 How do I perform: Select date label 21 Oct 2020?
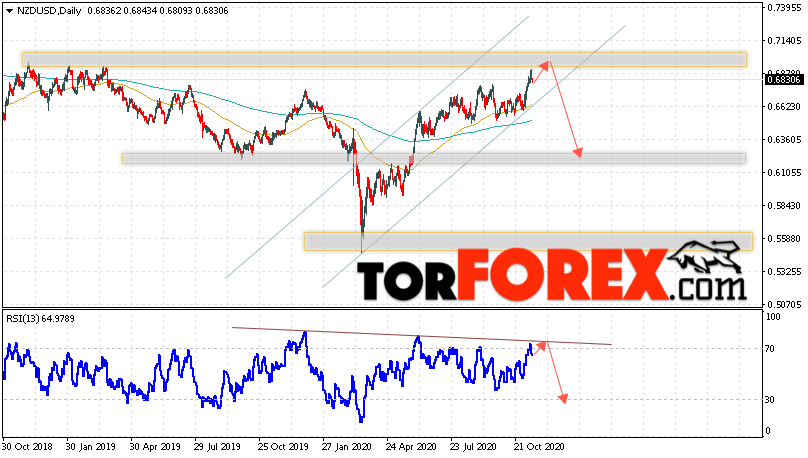(539, 446)
